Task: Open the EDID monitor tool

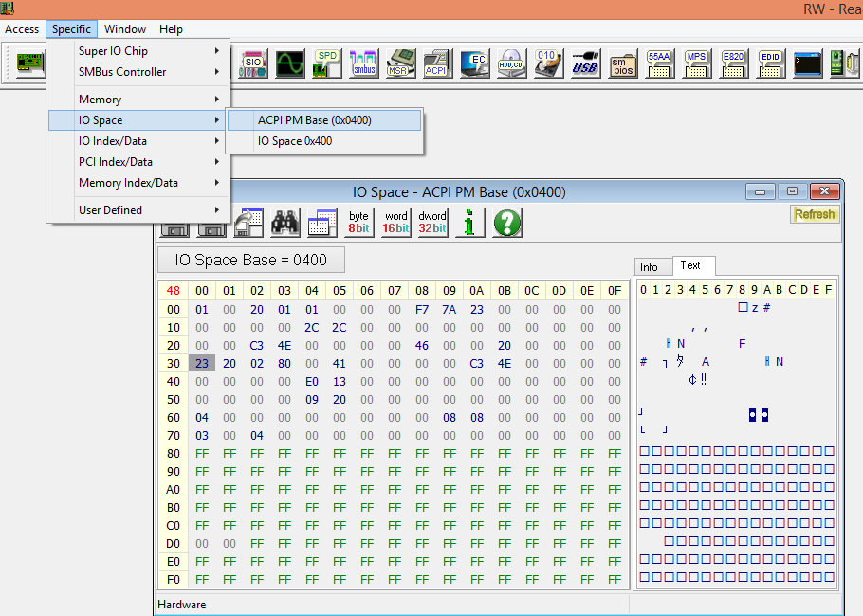Action: click(x=770, y=63)
